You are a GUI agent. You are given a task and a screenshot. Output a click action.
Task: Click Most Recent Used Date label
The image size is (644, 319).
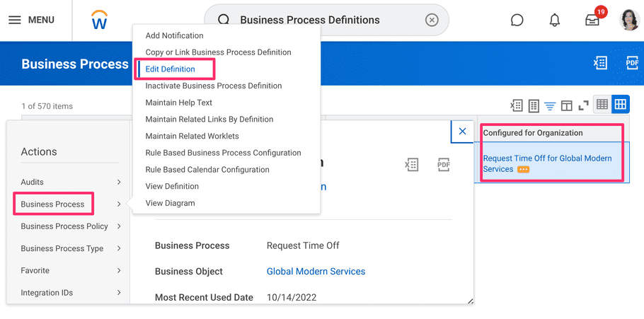(204, 297)
